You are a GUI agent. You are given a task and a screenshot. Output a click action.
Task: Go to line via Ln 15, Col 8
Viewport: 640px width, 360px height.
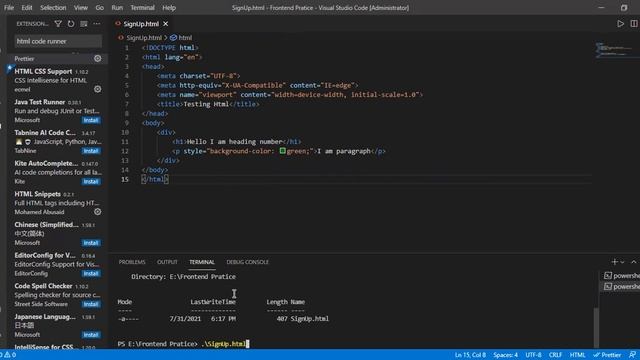coord(470,355)
